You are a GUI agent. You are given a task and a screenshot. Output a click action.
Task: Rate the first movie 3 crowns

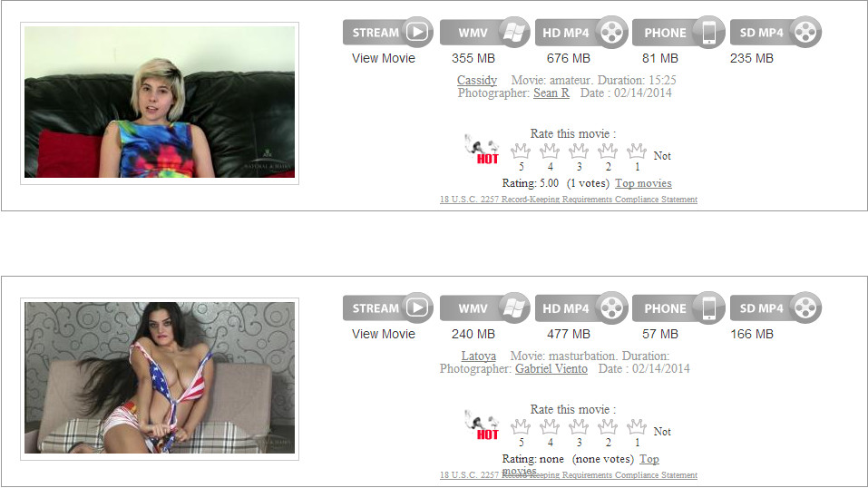tap(579, 151)
